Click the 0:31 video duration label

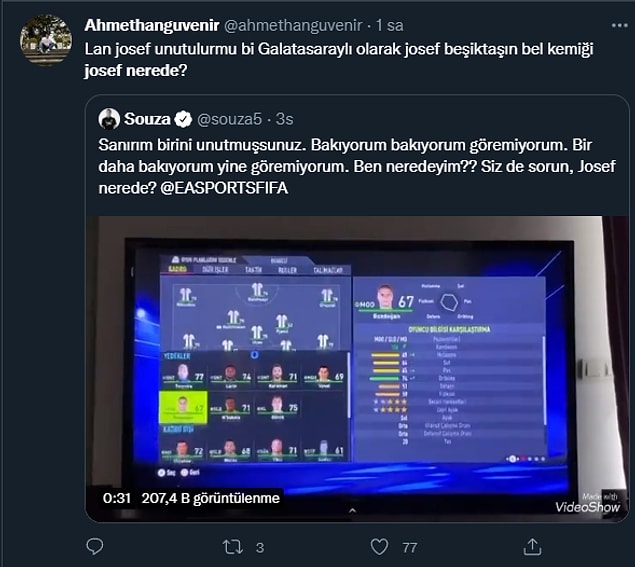117,498
